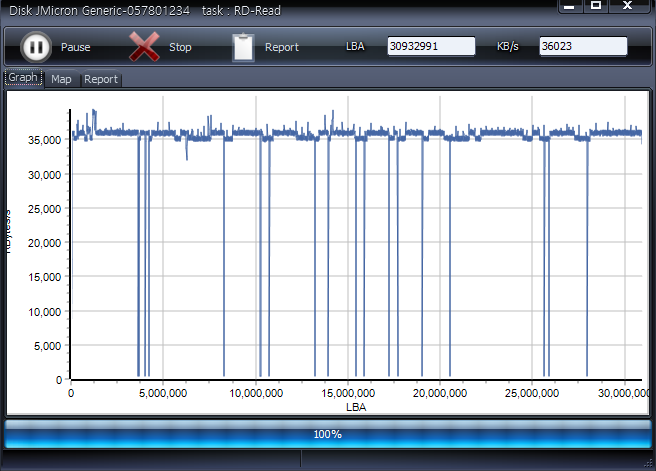
Task: Minimize the disk test window
Action: (x=569, y=6)
